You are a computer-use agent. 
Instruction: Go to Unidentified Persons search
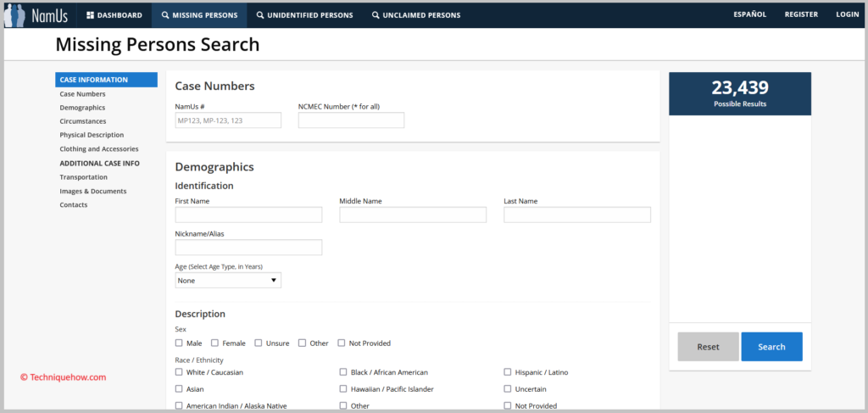coord(304,15)
